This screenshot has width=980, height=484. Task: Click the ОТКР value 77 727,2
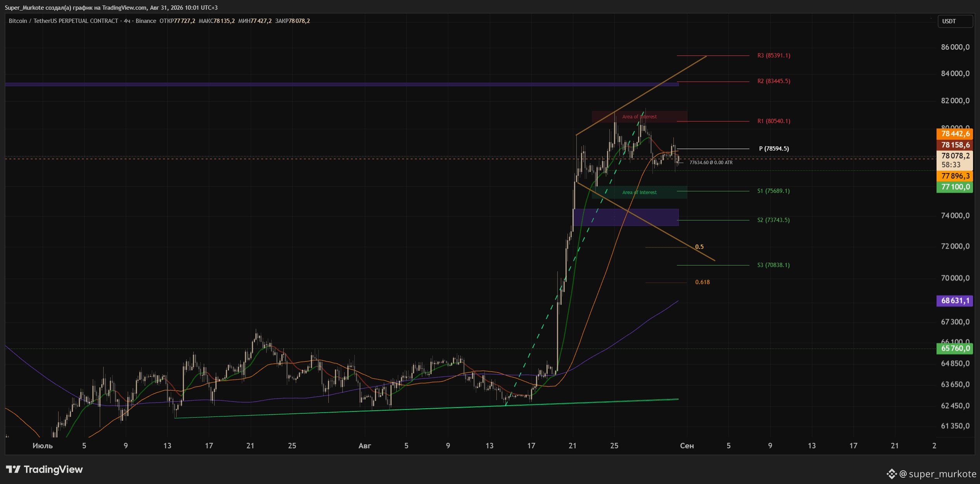tap(184, 21)
